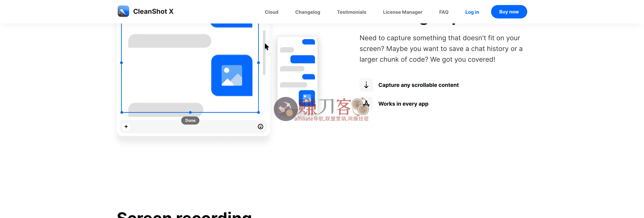View the Testimonials section
This screenshot has width=644, height=218.
pyautogui.click(x=352, y=12)
